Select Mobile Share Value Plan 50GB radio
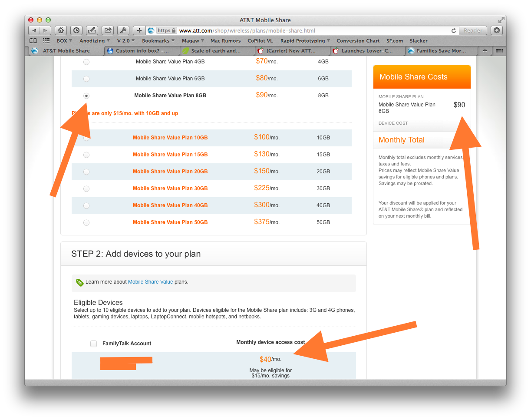Screen dimensions: 531x420 [86, 223]
